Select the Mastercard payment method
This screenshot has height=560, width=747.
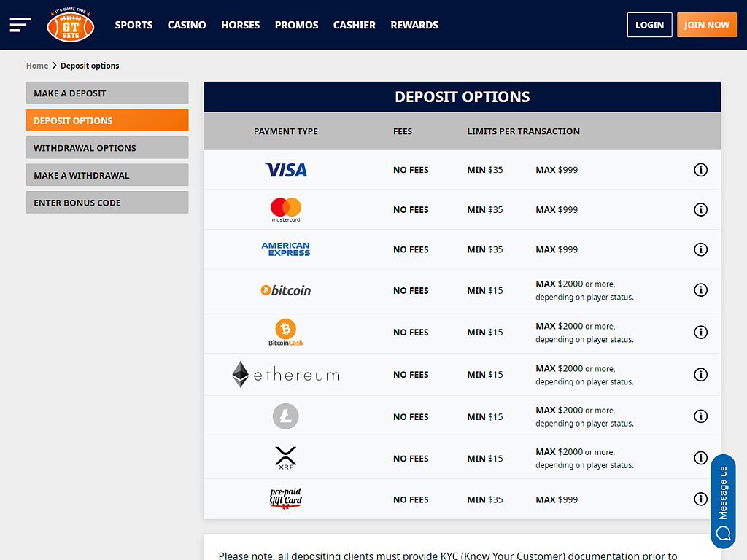tap(285, 209)
